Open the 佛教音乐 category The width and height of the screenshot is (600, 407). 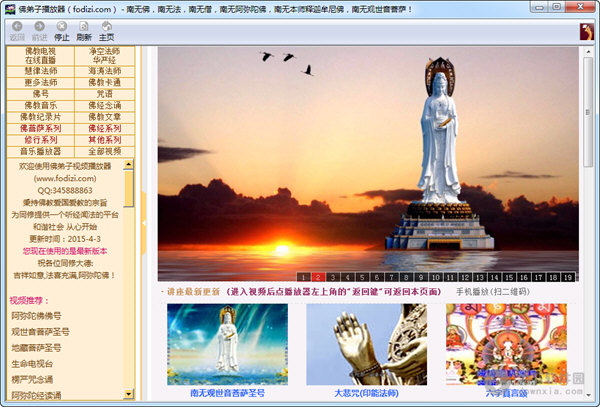coord(41,106)
